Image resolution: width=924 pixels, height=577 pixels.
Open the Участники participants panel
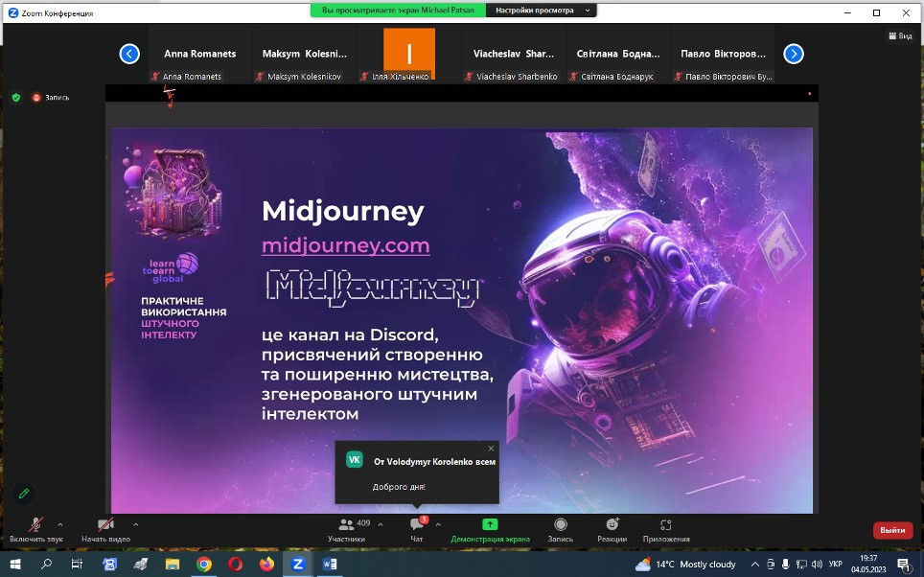347,529
